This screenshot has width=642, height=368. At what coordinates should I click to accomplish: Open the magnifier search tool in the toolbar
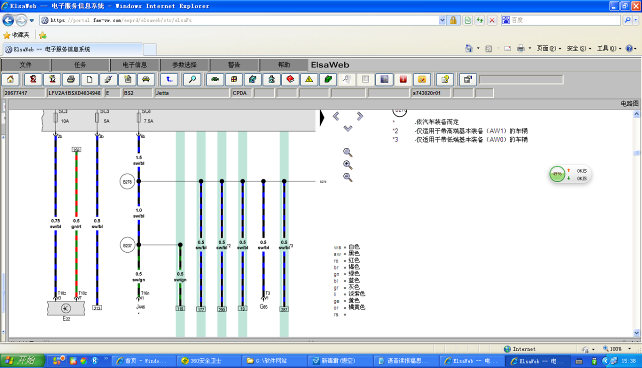pos(192,79)
